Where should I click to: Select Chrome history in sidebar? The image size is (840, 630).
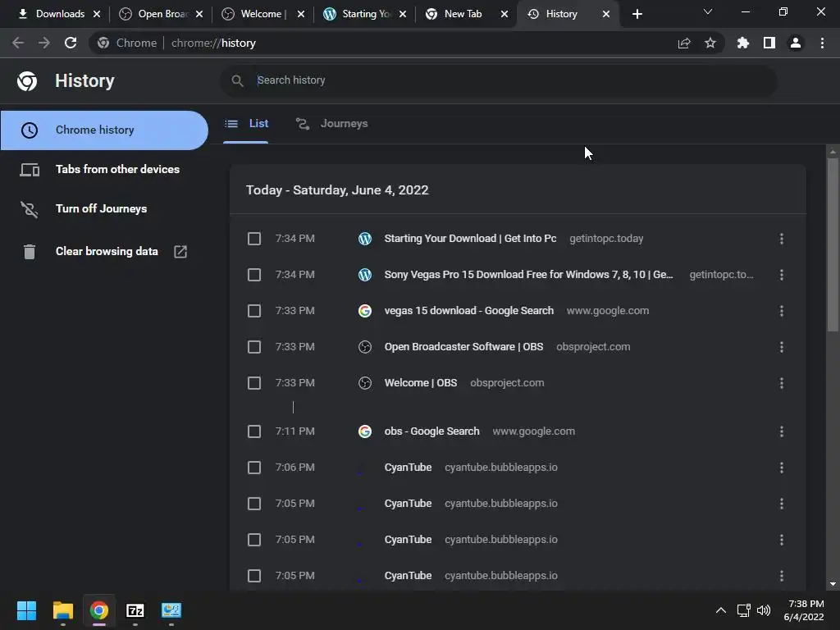[x=104, y=130]
